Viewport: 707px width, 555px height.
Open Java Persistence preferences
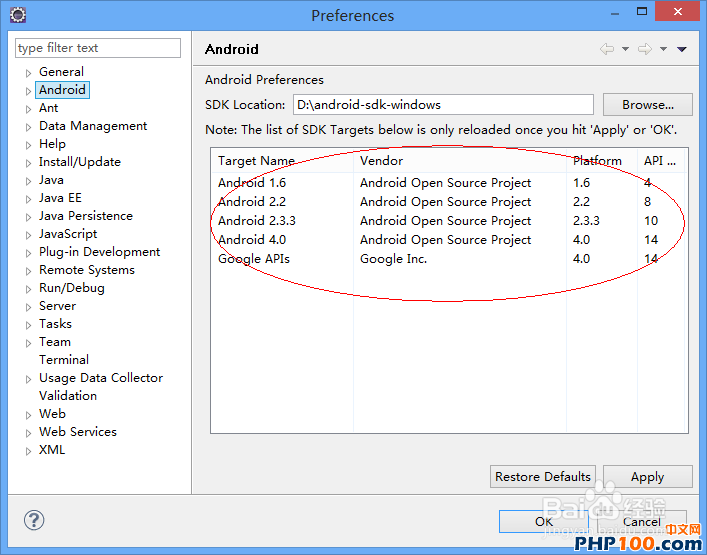click(86, 216)
